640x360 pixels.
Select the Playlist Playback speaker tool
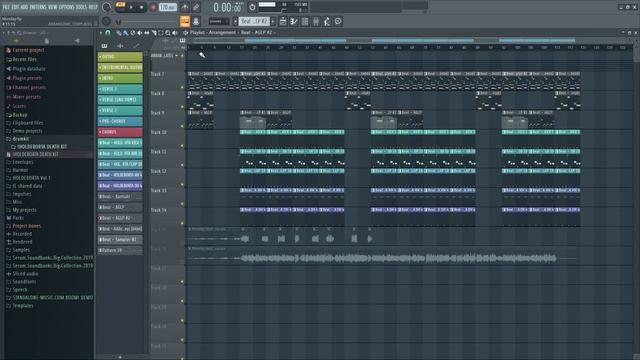175,33
